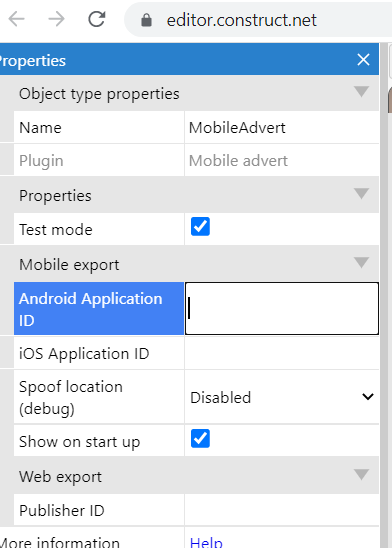Image resolution: width=392 pixels, height=548 pixels.
Task: Go back using the browser back arrow
Action: click(16, 19)
